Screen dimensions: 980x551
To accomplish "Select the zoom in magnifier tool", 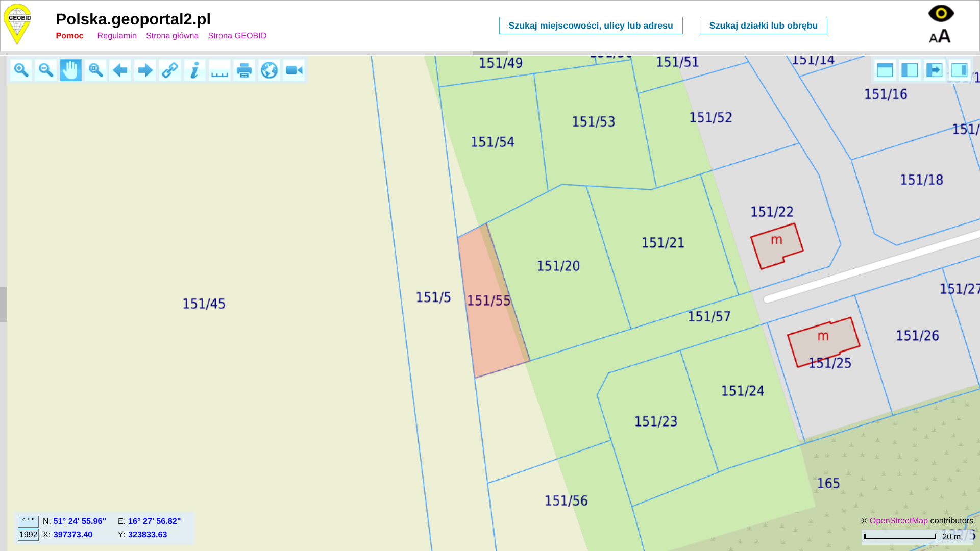I will click(21, 70).
